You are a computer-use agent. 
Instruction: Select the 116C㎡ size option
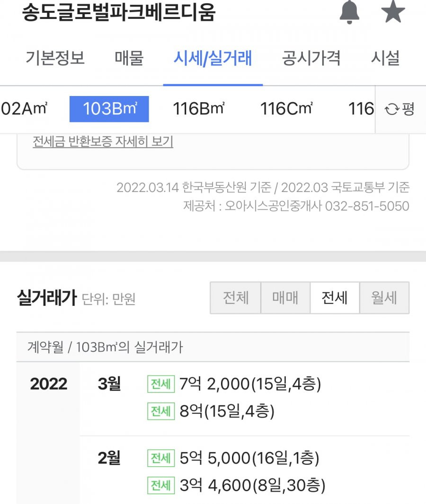pyautogui.click(x=286, y=109)
